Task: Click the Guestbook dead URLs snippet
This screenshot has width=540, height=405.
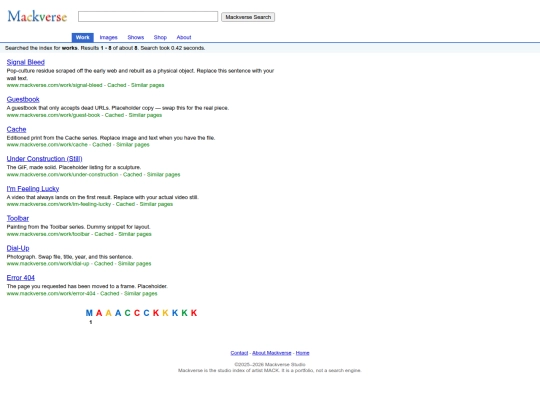Action: click(118, 108)
